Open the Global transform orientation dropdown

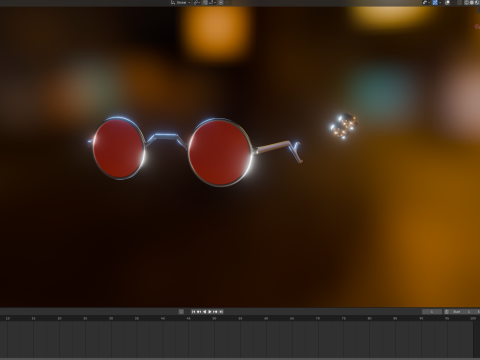[x=181, y=2]
